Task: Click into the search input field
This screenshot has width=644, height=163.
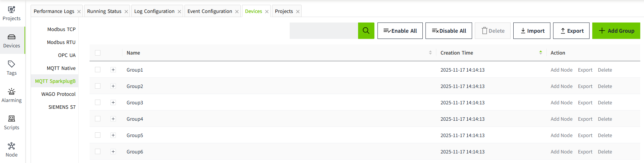Action: click(324, 31)
